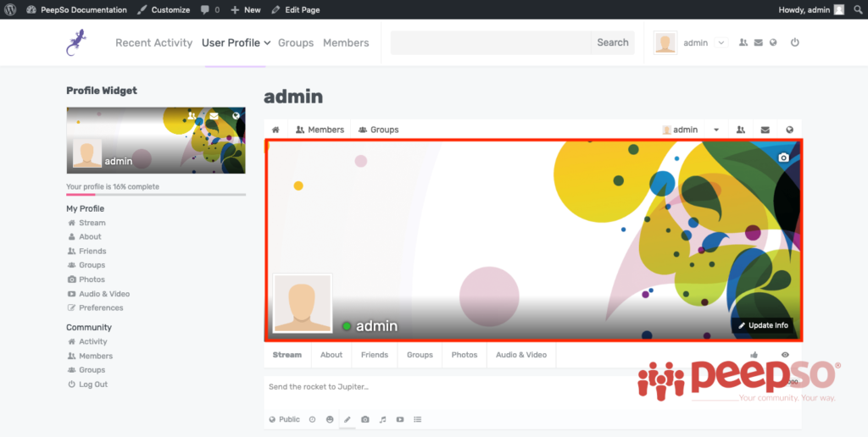Screen dimensions: 868x437
Task: Click the mood smiley icon in postbox
Action: 330,419
